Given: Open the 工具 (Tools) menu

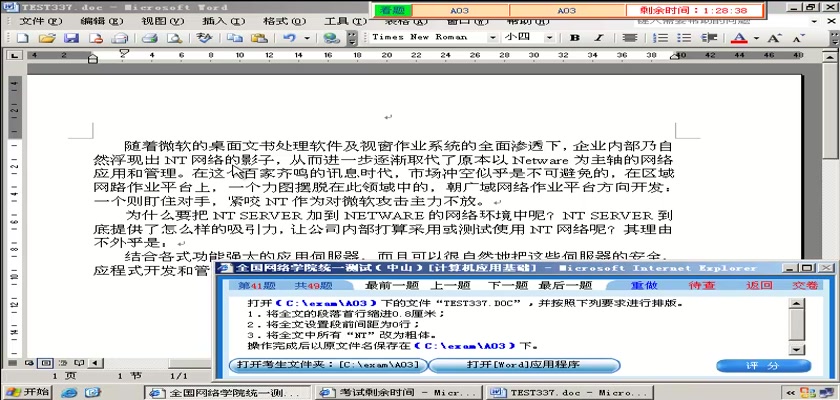Looking at the screenshot, I should 346,21.
